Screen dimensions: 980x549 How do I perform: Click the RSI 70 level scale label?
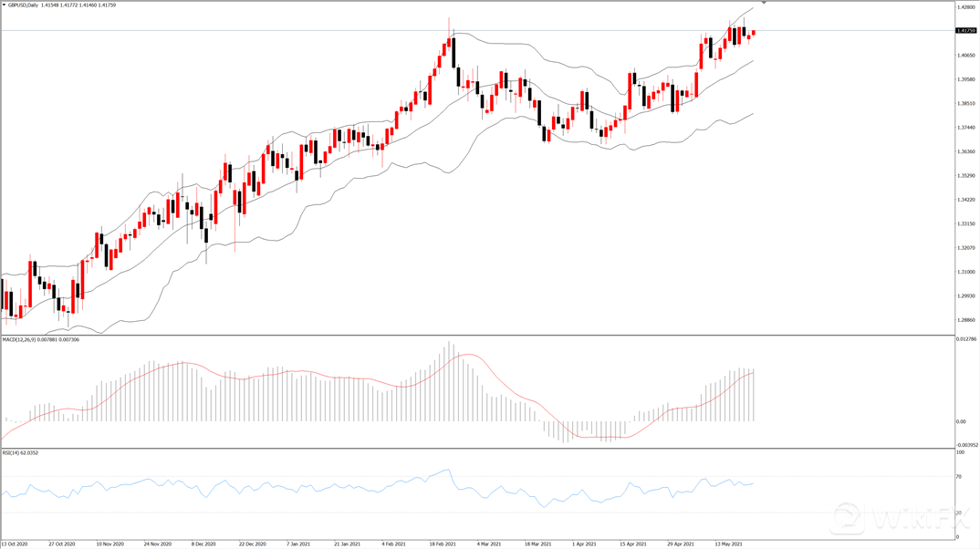click(x=959, y=477)
